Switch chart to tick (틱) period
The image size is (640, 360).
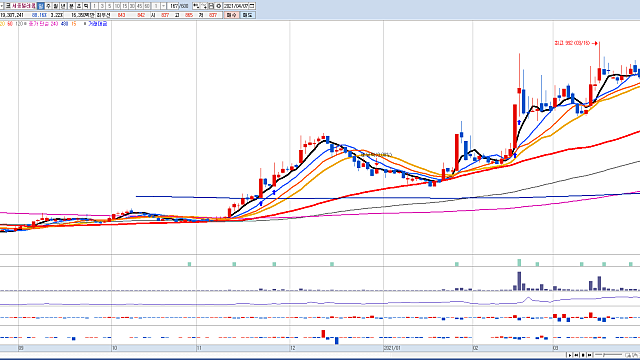click(x=86, y=6)
